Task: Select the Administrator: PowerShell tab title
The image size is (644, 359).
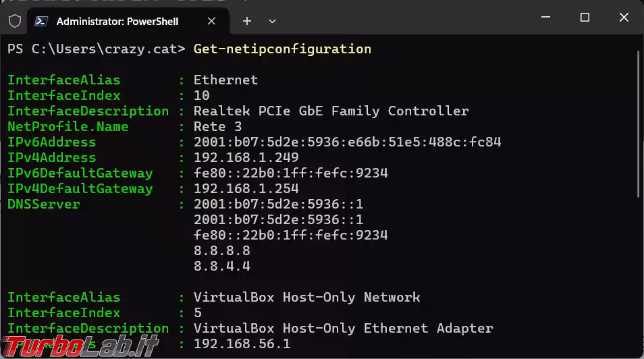Action: click(117, 21)
